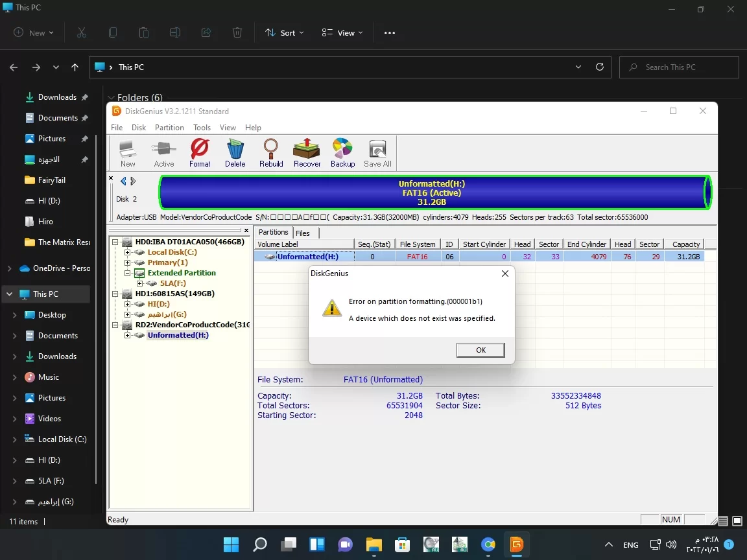Switch to the Files tab
Image resolution: width=747 pixels, height=560 pixels.
click(x=303, y=233)
